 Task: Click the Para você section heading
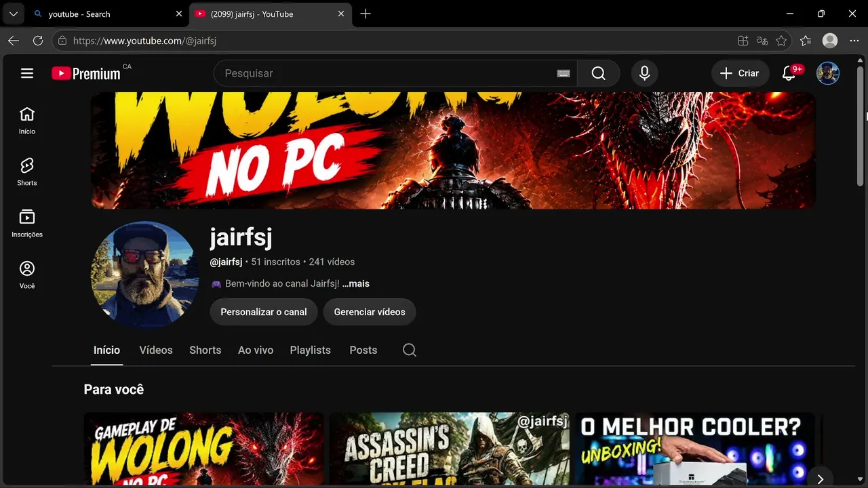coord(114,389)
